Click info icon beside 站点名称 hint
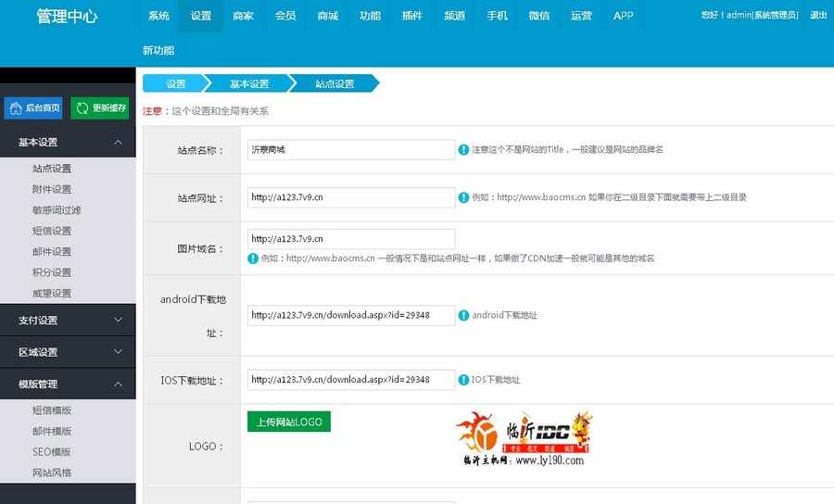This screenshot has height=504, width=834. (463, 150)
